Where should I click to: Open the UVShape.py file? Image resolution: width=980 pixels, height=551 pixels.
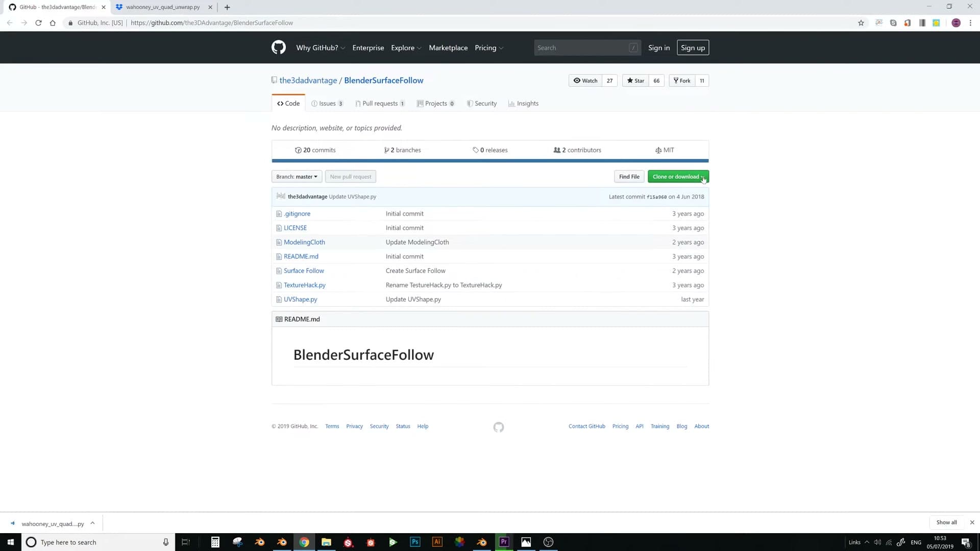pyautogui.click(x=300, y=299)
